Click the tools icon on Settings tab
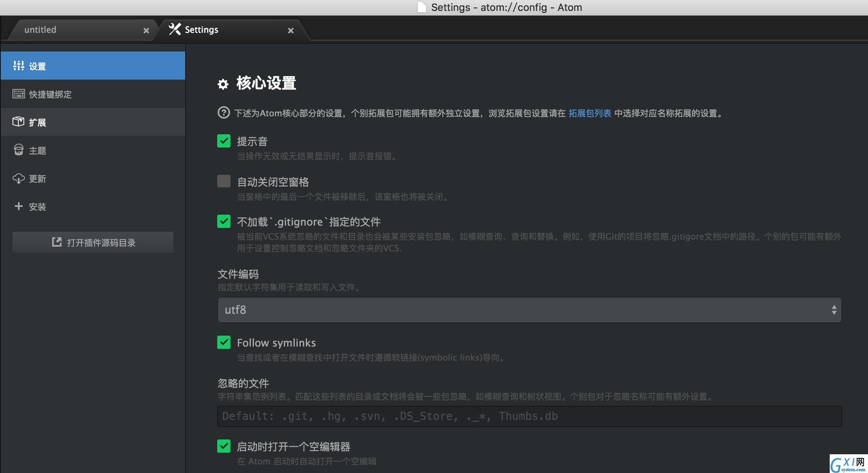 [175, 29]
